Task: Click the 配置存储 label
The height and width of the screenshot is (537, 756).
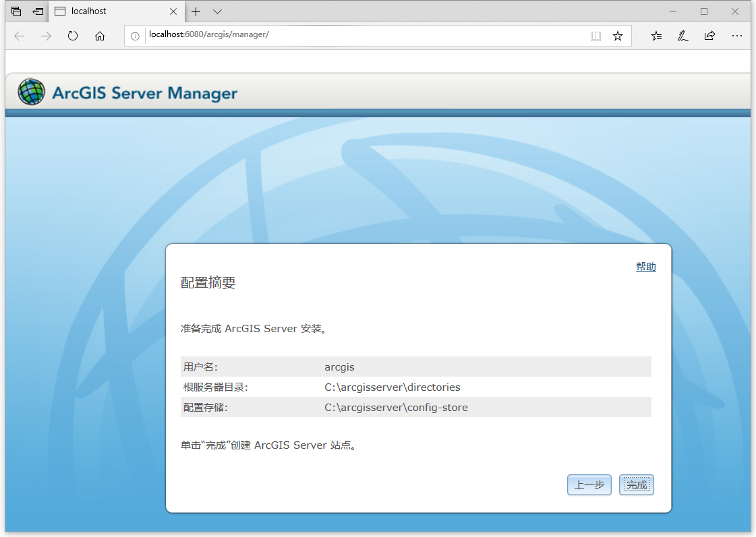Action: 205,408
